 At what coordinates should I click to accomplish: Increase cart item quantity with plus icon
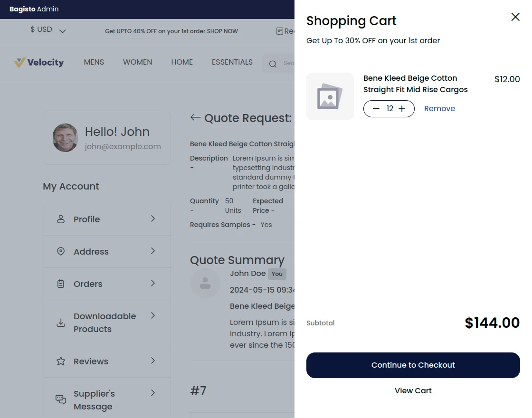click(402, 109)
